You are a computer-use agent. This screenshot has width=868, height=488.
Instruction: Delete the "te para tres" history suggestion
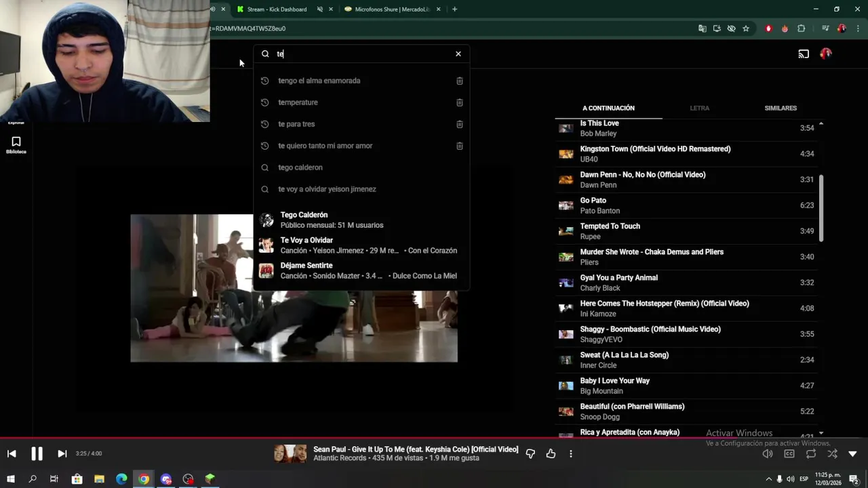tap(459, 124)
